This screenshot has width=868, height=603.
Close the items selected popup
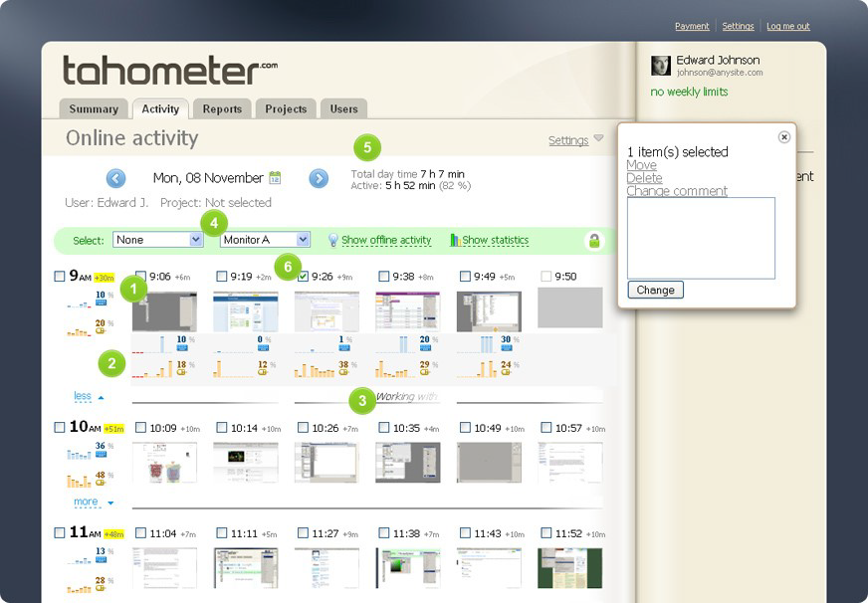[783, 136]
